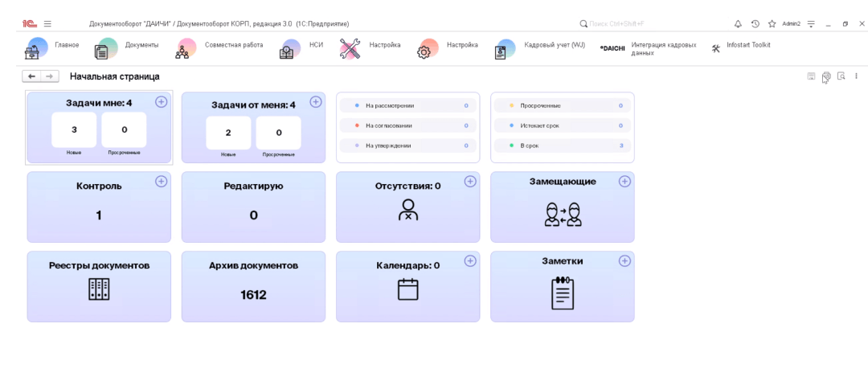The image size is (868, 385).
Task: Open the Замещающие card
Action: click(x=563, y=207)
